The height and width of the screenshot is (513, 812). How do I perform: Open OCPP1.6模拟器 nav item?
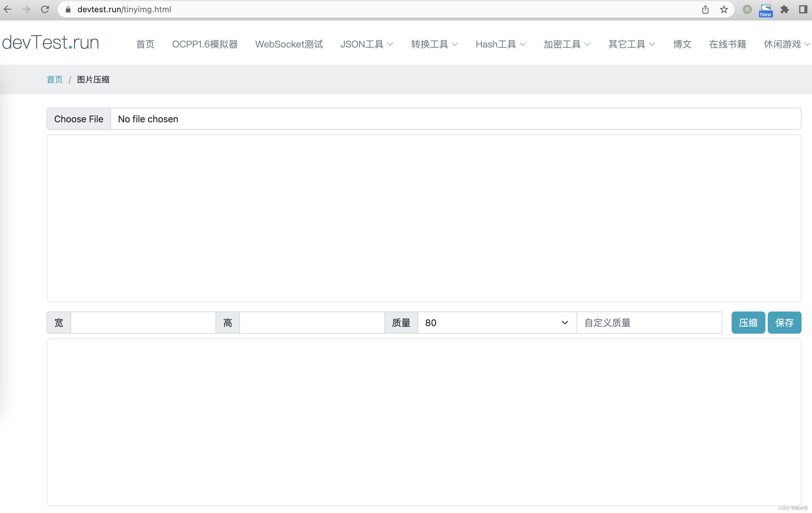[x=205, y=44]
